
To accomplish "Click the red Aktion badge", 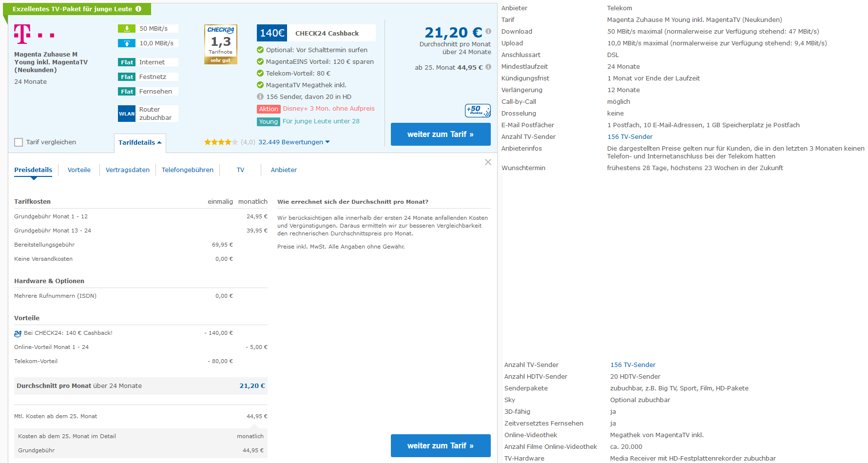I will pos(269,109).
